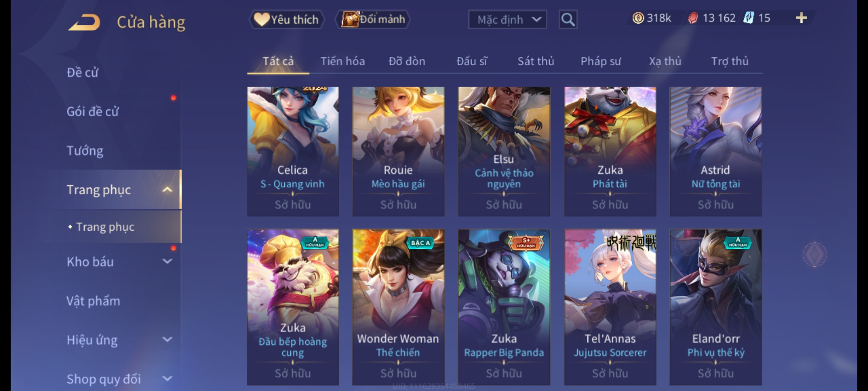Go to the Tướng sidebar item
This screenshot has height=391, width=868.
point(85,151)
